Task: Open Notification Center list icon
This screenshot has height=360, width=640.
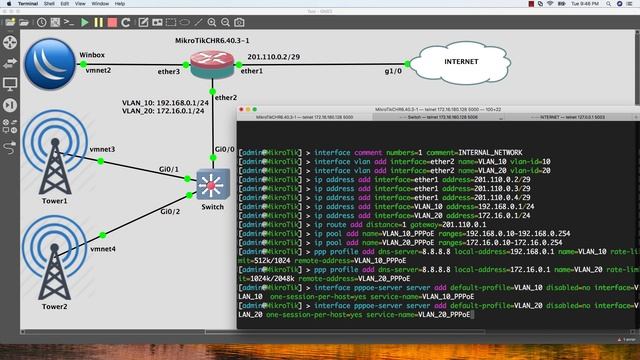Action: [x=630, y=4]
